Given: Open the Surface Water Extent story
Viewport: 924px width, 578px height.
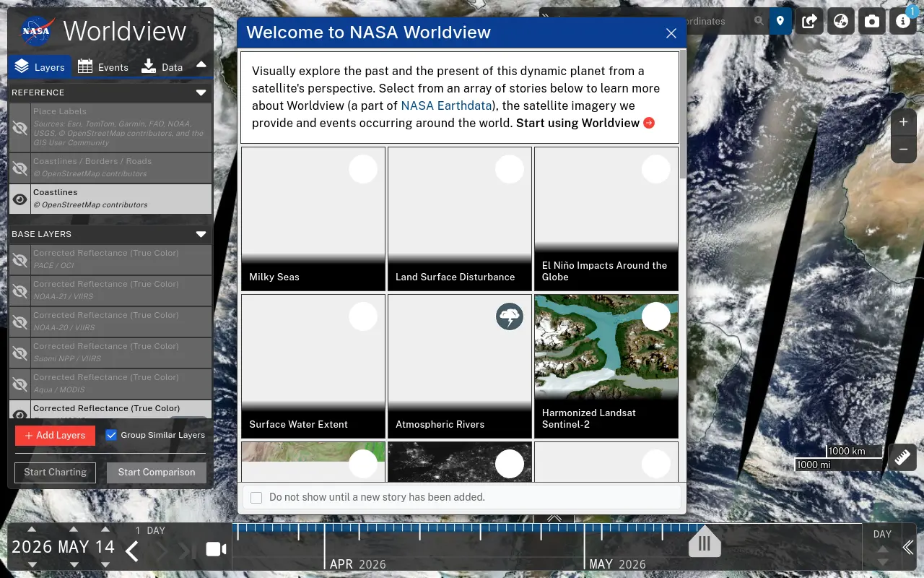Looking at the screenshot, I should pos(313,366).
